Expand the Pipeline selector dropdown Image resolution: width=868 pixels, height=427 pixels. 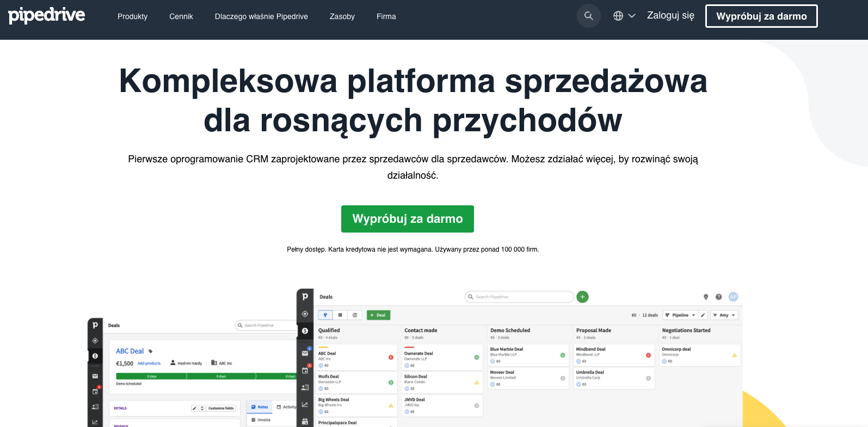tap(680, 315)
